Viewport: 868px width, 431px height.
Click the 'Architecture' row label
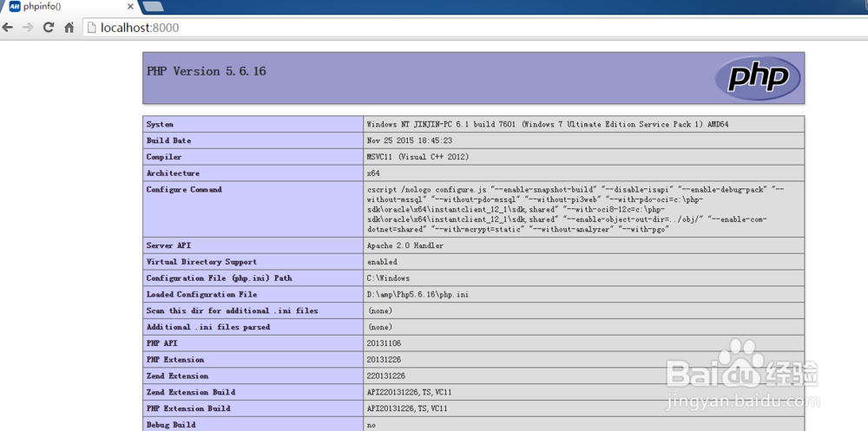pyautogui.click(x=173, y=173)
